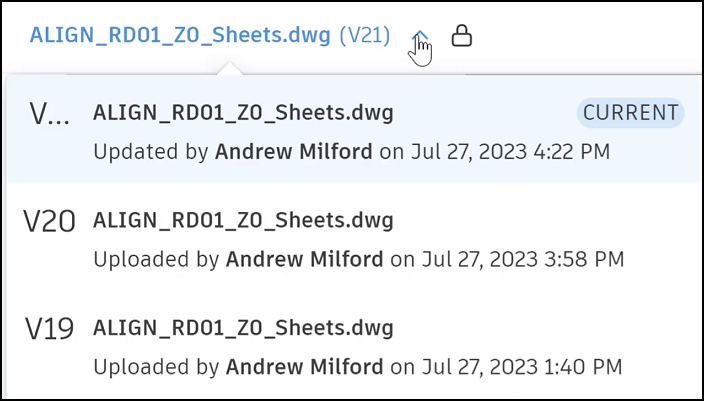704x401 pixels.
Task: Select the CURRENT badge on the top version
Action: 630,113
